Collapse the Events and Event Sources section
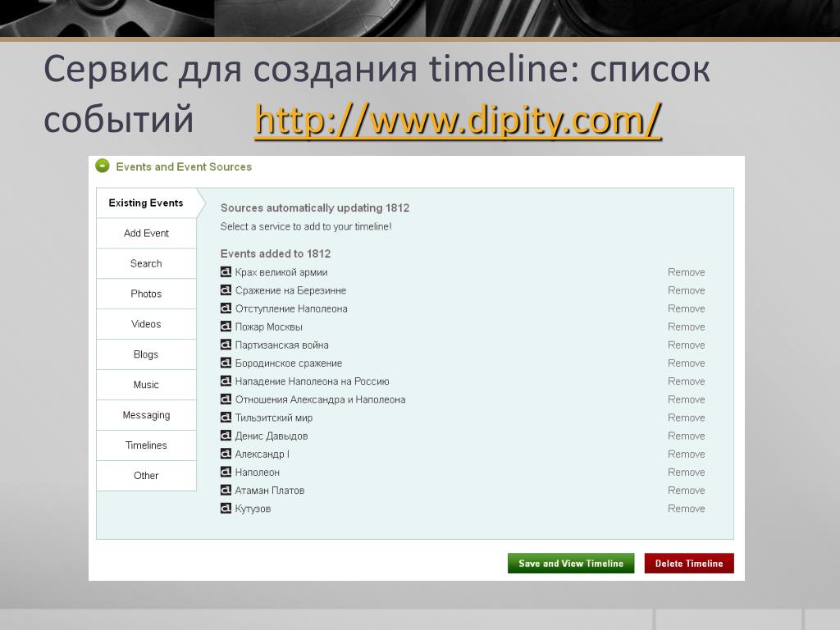 pyautogui.click(x=103, y=166)
